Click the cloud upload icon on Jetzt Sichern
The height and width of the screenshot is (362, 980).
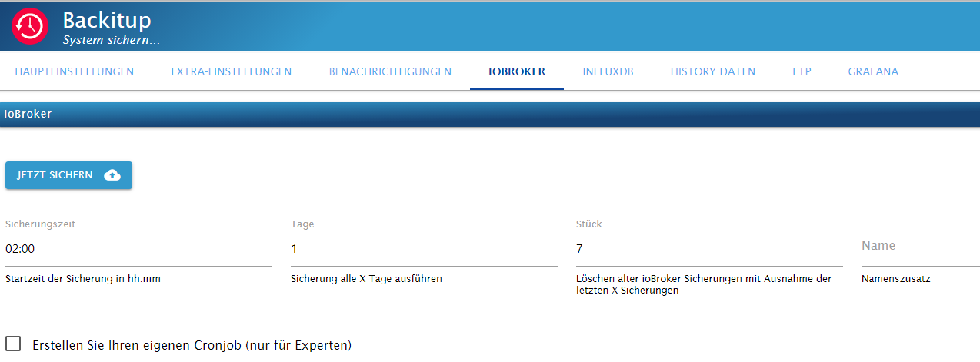coord(112,175)
